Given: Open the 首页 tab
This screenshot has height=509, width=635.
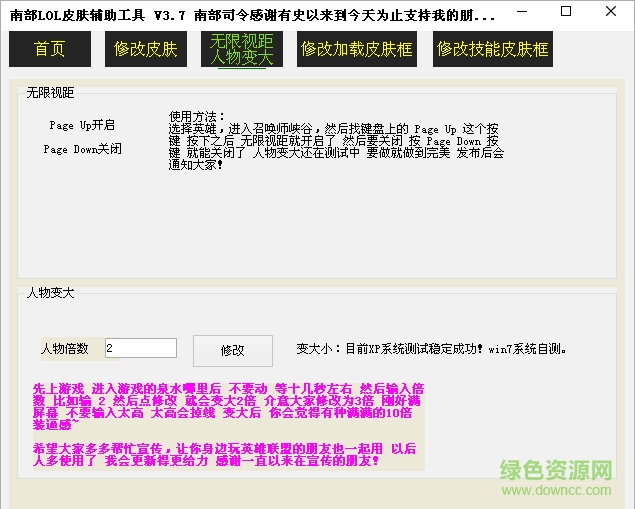Looking at the screenshot, I should pos(50,49).
